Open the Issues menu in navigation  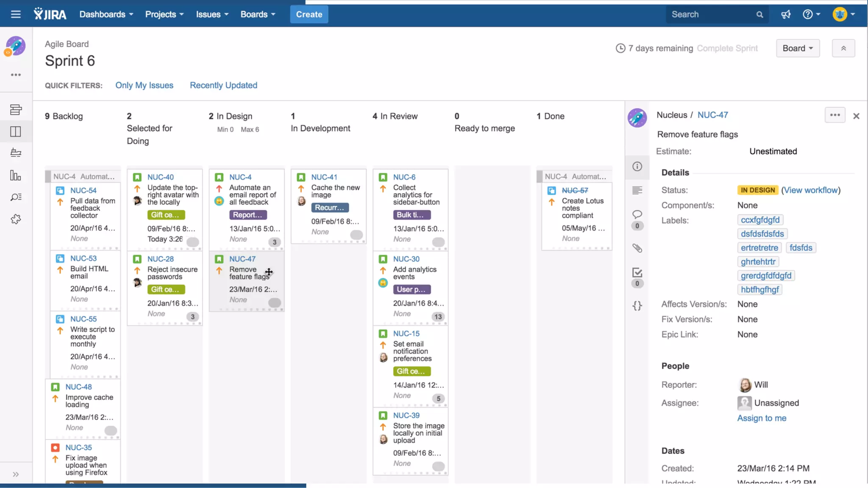point(212,14)
